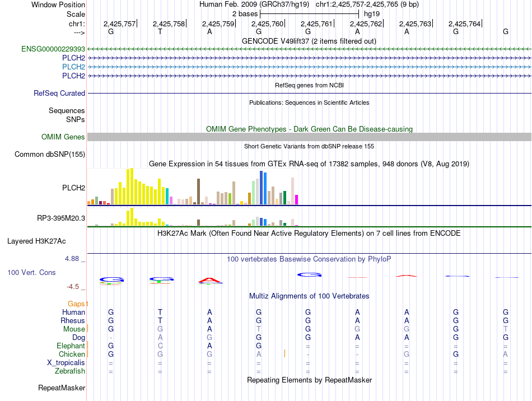Screen dimensions: 532x401
Task: Click the PLCH2 GTEx expression bar chart
Action: (193, 186)
